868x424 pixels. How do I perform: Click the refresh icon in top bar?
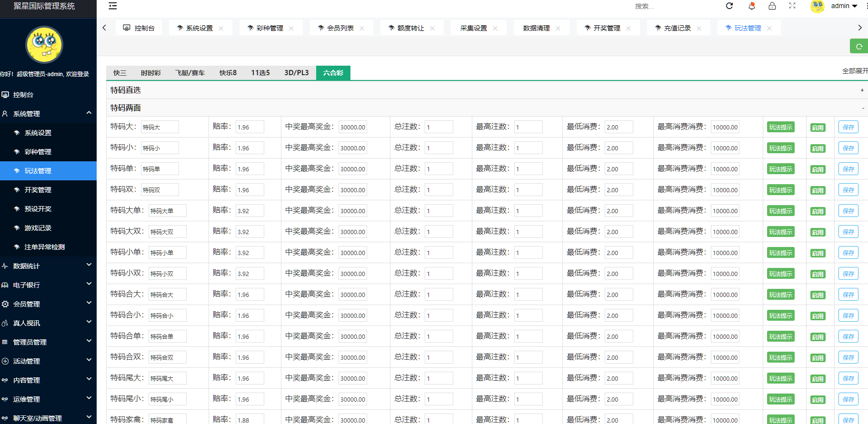729,6
